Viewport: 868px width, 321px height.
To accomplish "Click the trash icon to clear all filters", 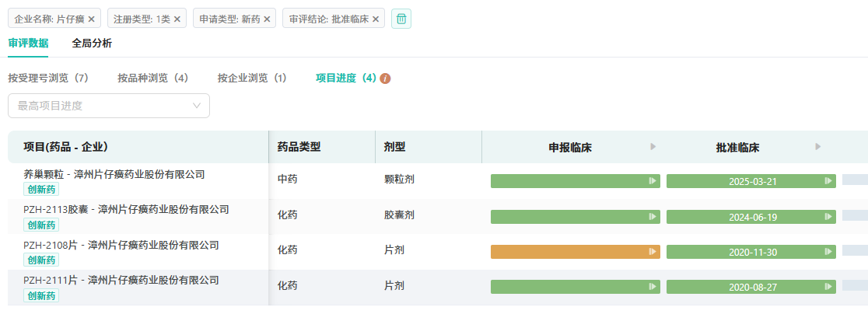I will pos(401,19).
